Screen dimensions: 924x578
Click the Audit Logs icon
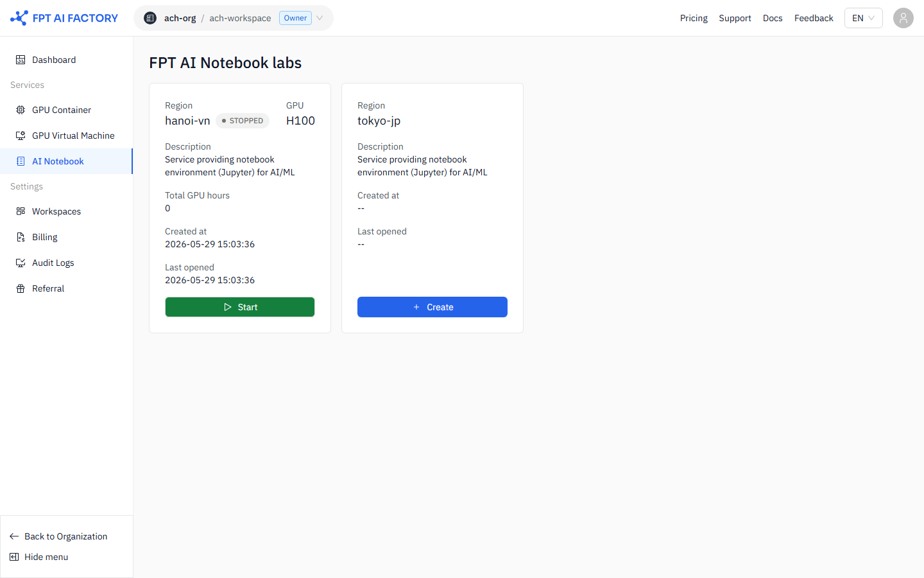21,263
